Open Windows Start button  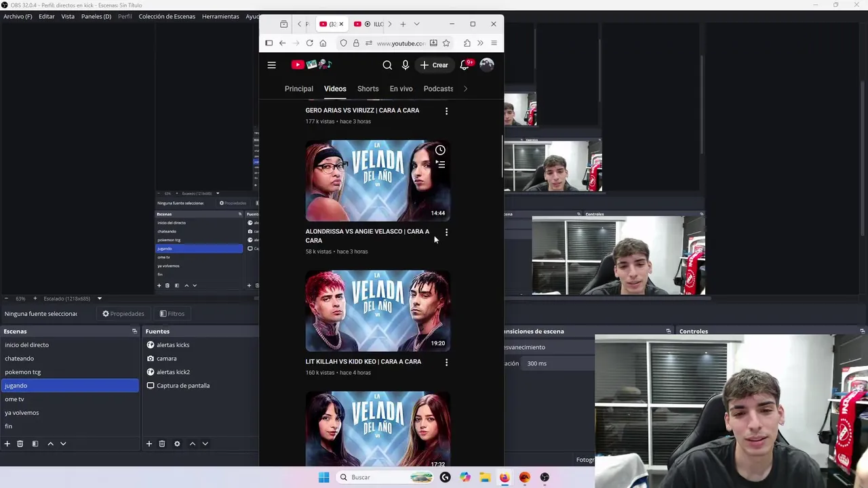tap(323, 477)
